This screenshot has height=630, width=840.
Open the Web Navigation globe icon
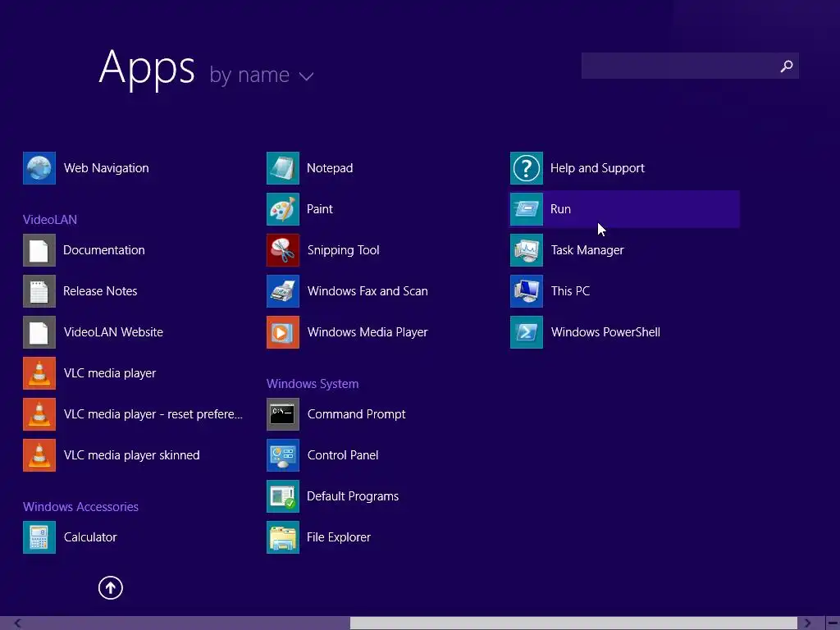(39, 168)
